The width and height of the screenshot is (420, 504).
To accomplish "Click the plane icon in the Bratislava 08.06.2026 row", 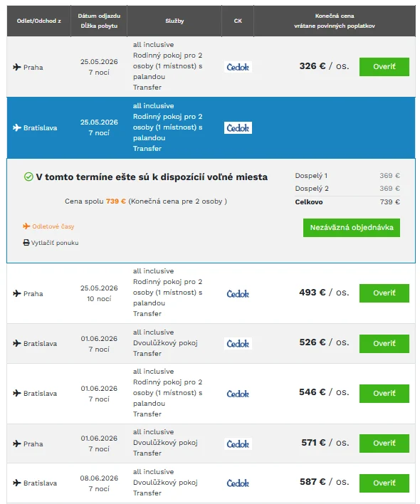I will 16,483.
